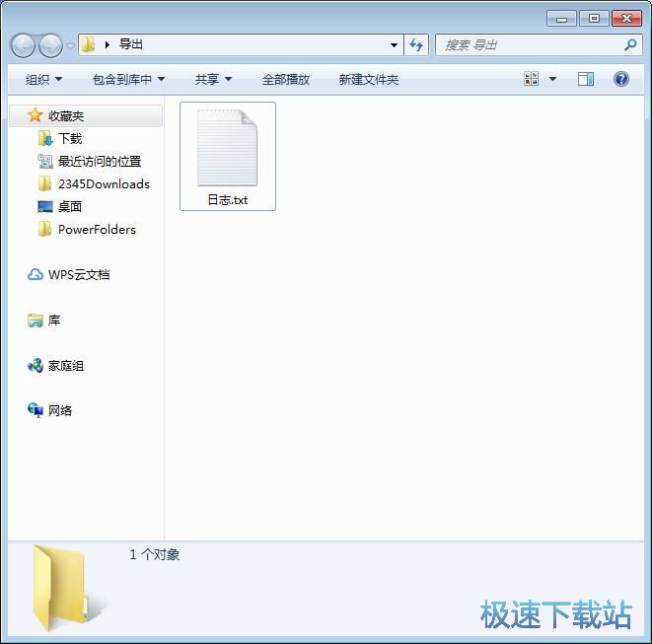The image size is (652, 644).
Task: Open the PowerFolders favorites entry
Action: 97,229
